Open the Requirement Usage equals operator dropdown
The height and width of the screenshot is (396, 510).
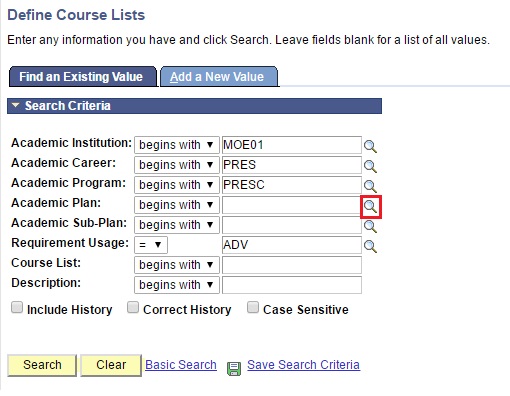coord(151,245)
